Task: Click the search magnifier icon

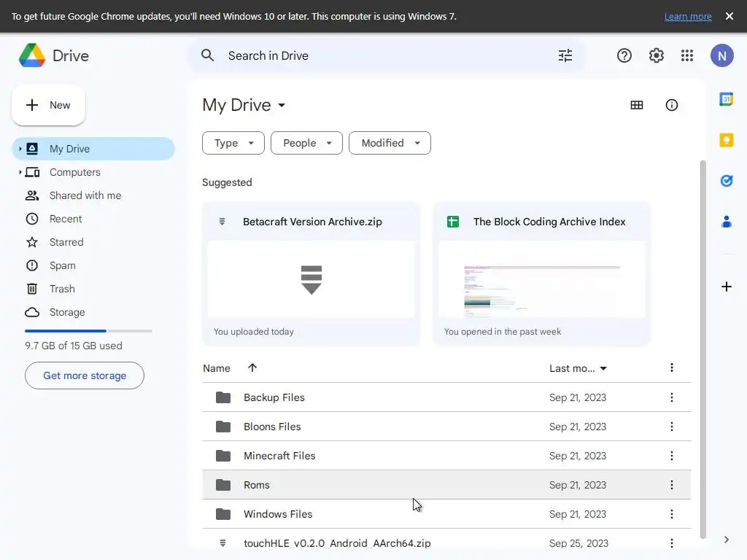Action: 207,55
